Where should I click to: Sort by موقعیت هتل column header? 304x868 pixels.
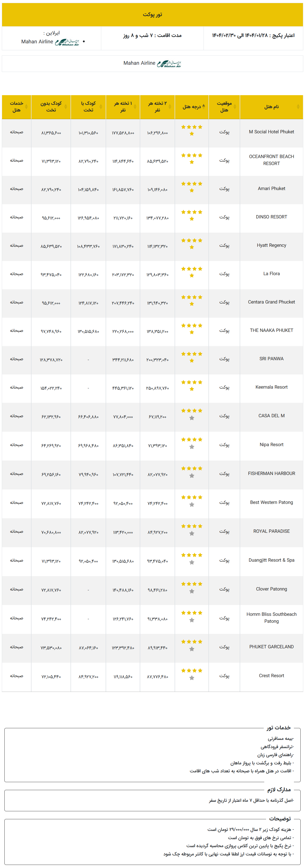pyautogui.click(x=224, y=107)
